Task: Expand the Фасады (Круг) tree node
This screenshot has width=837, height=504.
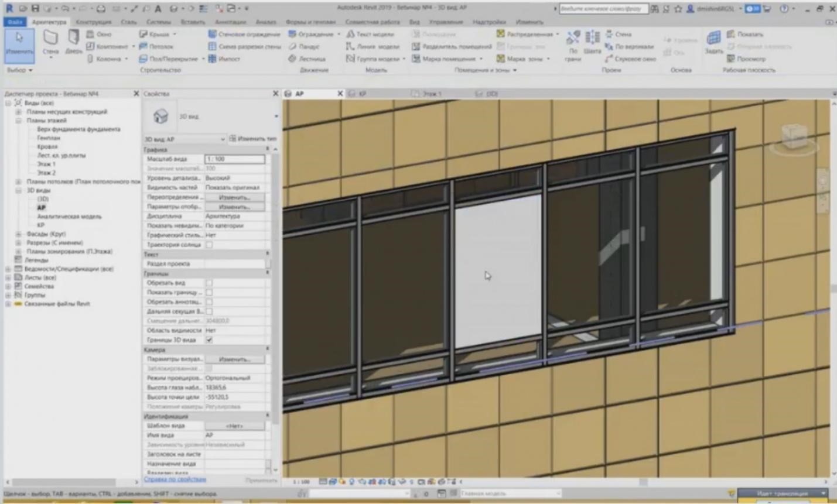Action: (18, 234)
